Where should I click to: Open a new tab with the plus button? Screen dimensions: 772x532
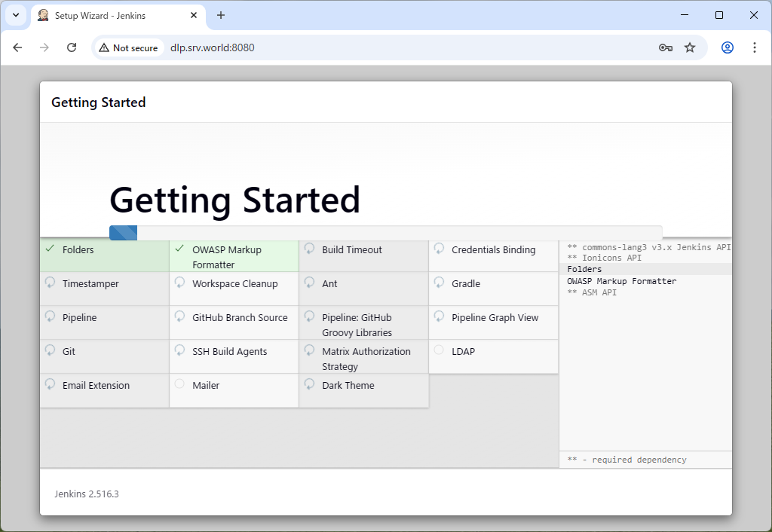(221, 15)
